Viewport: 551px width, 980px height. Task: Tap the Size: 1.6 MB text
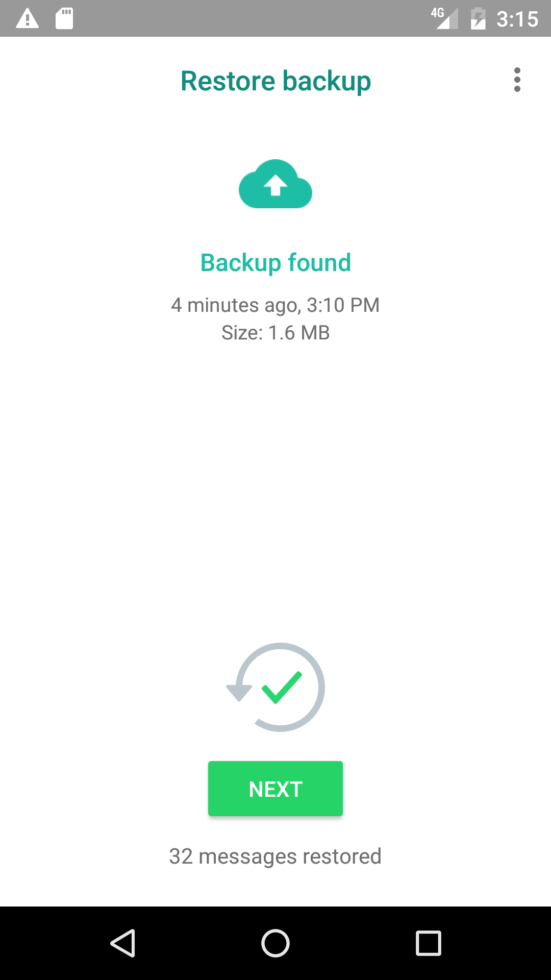[275, 333]
